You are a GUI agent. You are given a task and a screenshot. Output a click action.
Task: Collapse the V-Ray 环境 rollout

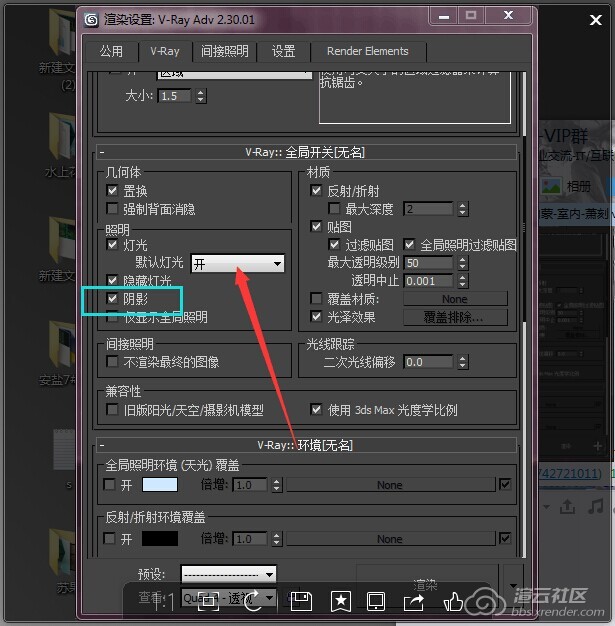(307, 445)
